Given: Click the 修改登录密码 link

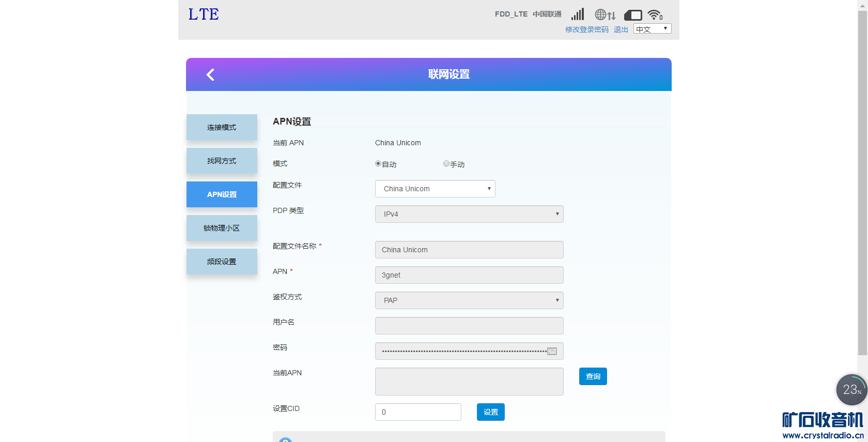Looking at the screenshot, I should point(587,29).
